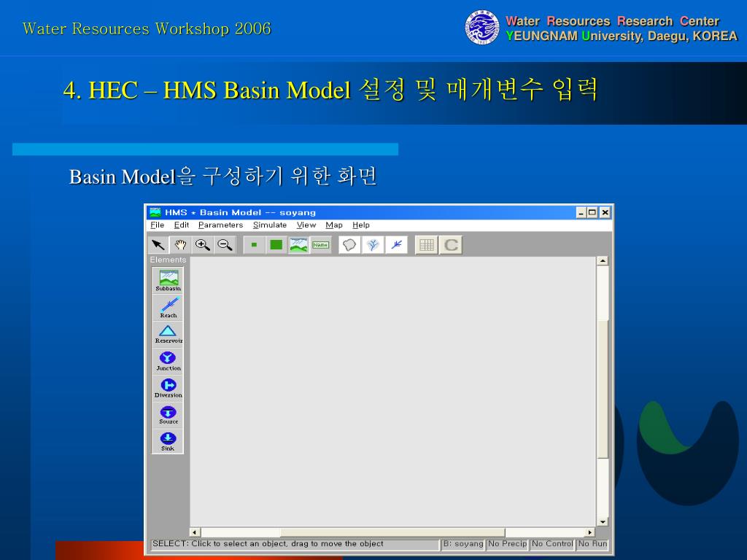The image size is (747, 560).
Task: Show light blue river network map layer
Action: [373, 245]
